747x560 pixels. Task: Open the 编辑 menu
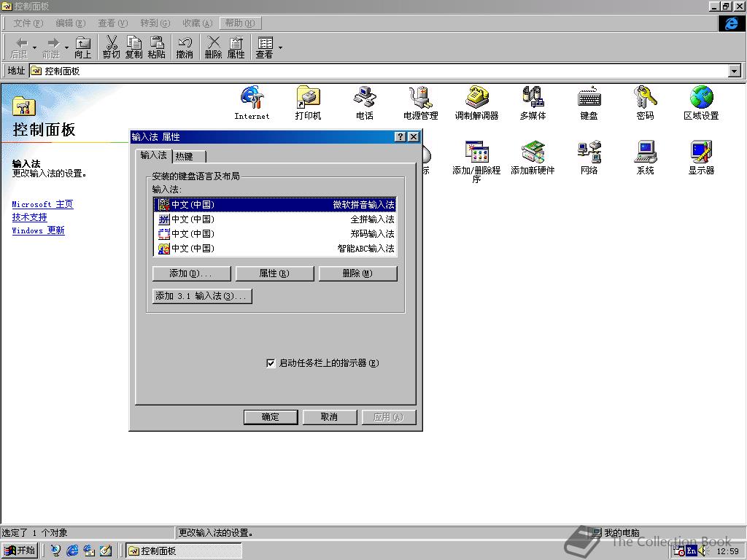tap(70, 23)
